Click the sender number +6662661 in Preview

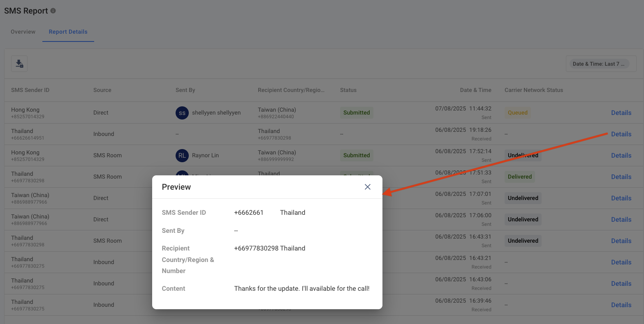249,212
